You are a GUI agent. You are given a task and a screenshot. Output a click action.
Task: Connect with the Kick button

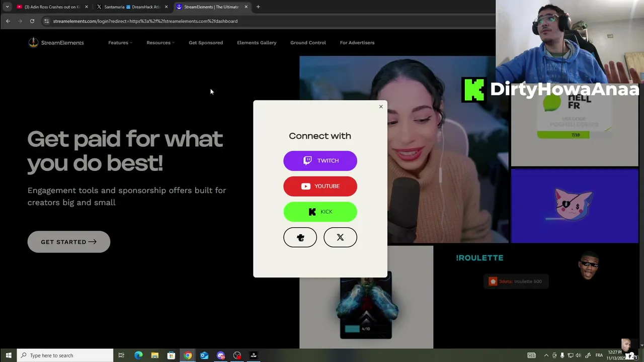(320, 212)
